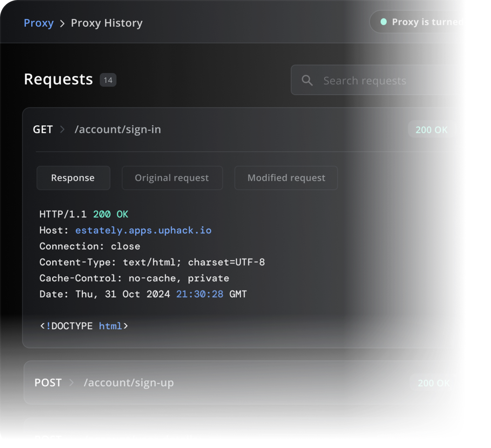Image resolution: width=491 pixels, height=448 pixels.
Task: Click the GET method label of first request
Action: click(43, 129)
